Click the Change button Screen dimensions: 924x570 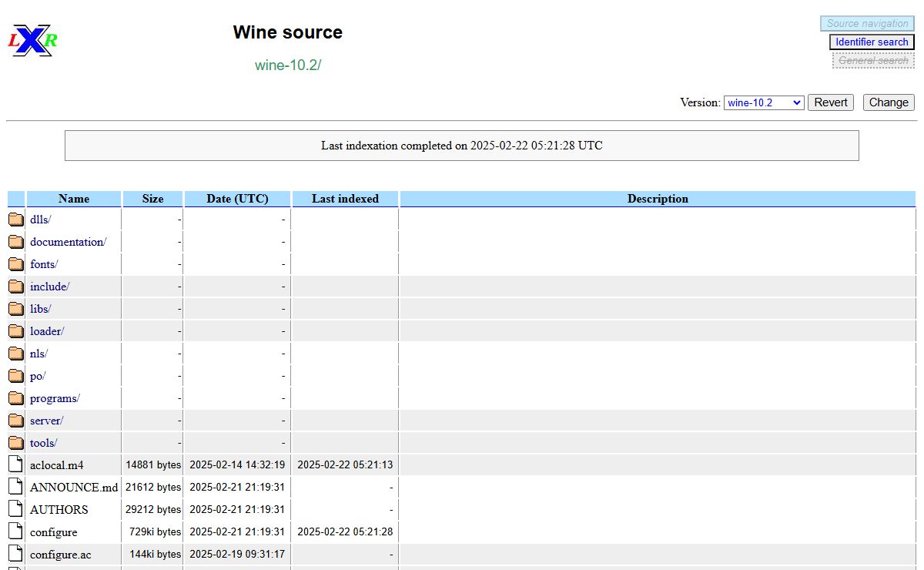[889, 102]
